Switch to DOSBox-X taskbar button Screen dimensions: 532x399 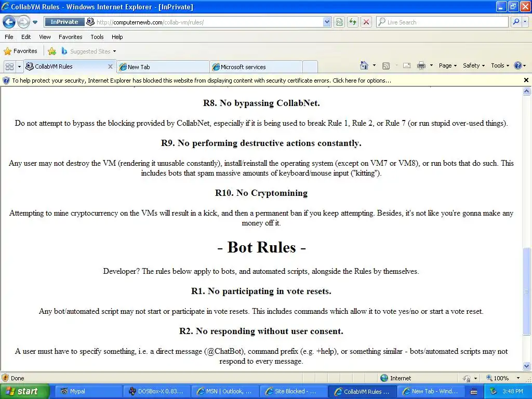coord(156,392)
